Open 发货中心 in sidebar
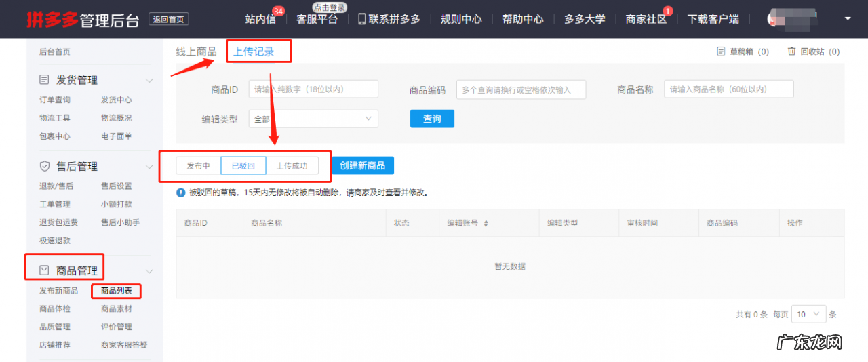868x362 pixels. (117, 100)
